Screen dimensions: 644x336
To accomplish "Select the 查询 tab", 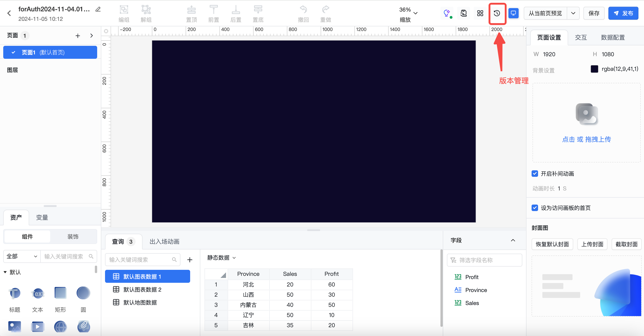I will pyautogui.click(x=124, y=242).
